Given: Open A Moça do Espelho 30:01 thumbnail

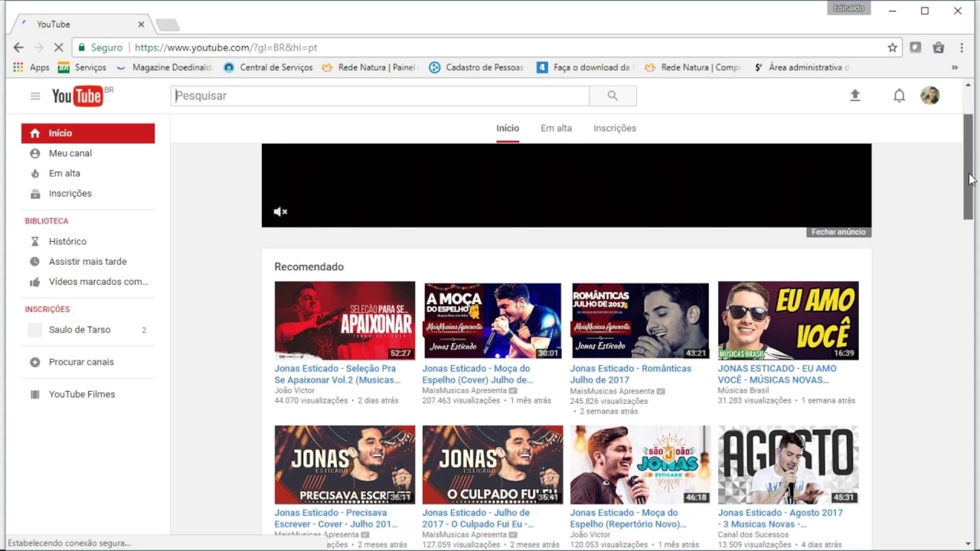Looking at the screenshot, I should (492, 321).
